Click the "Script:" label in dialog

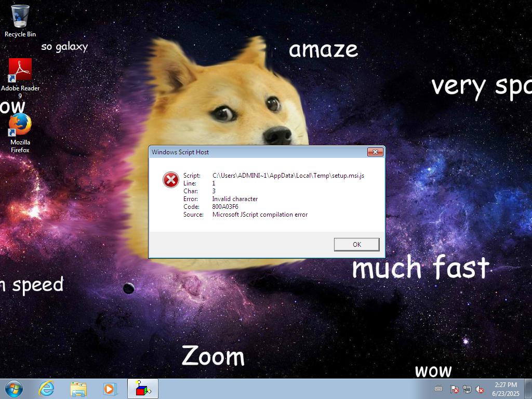pyautogui.click(x=192, y=176)
